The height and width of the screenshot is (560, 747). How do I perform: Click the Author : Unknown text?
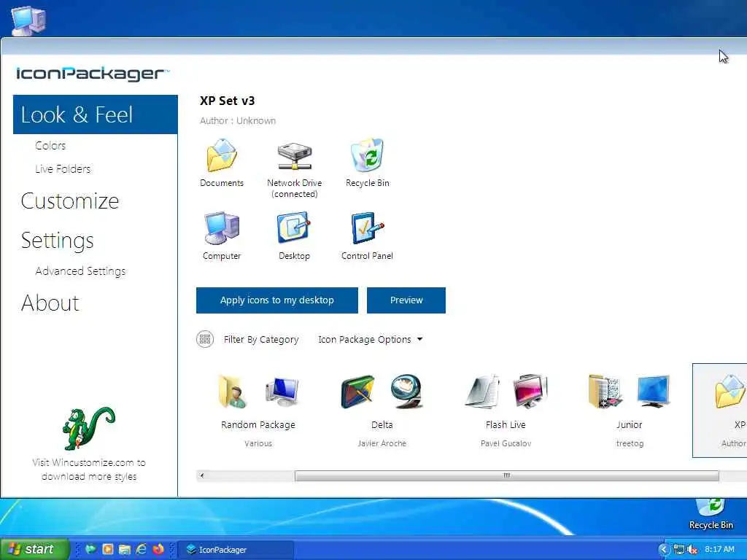[238, 121]
